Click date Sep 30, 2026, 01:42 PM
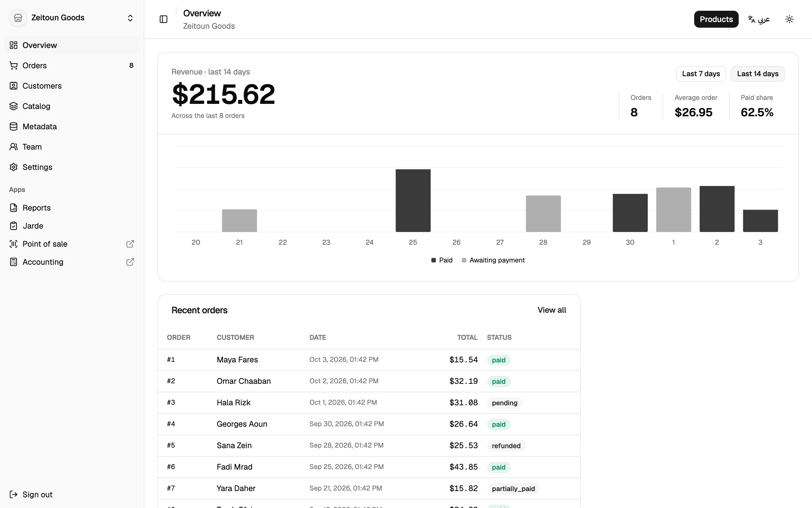 [x=347, y=424]
